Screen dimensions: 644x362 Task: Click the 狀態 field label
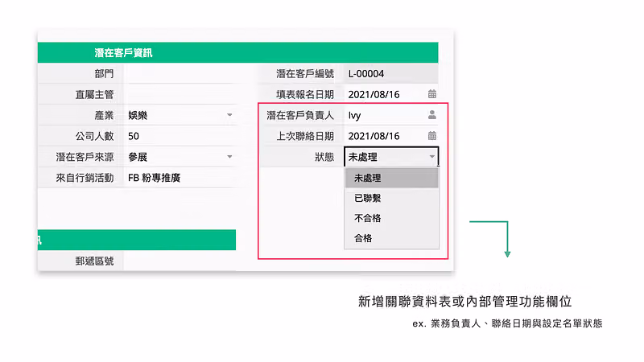pos(324,157)
